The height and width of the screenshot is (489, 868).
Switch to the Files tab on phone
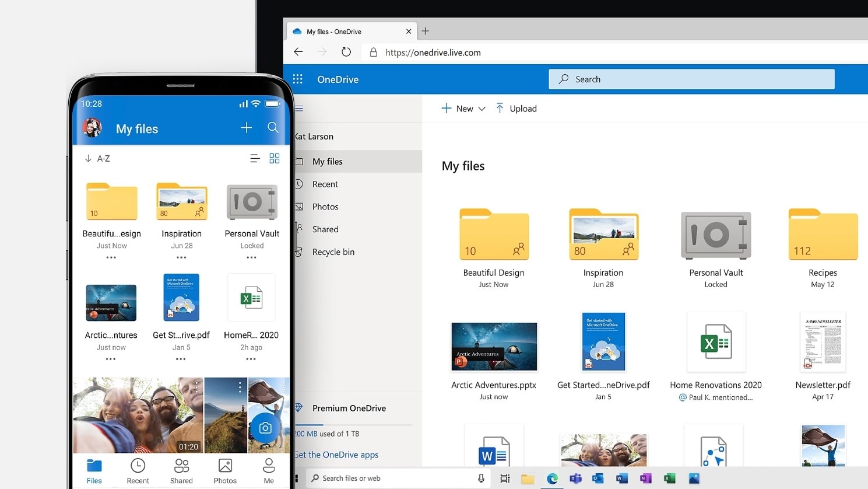click(94, 471)
